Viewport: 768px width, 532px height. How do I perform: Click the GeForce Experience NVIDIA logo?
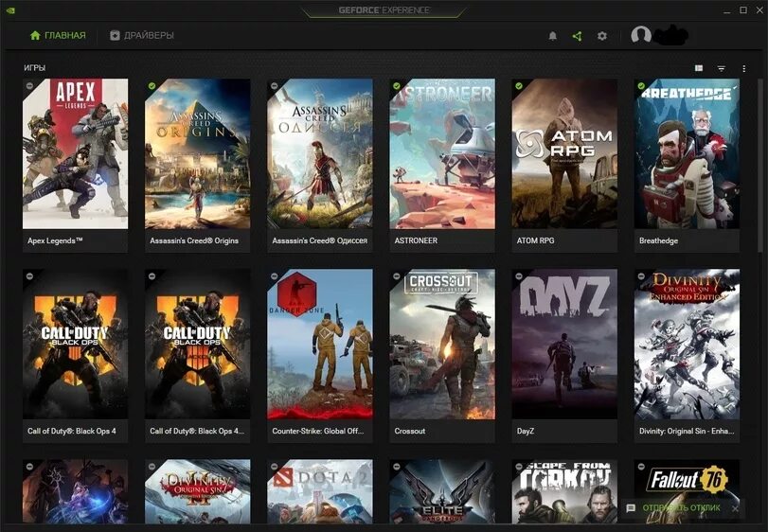click(x=10, y=10)
